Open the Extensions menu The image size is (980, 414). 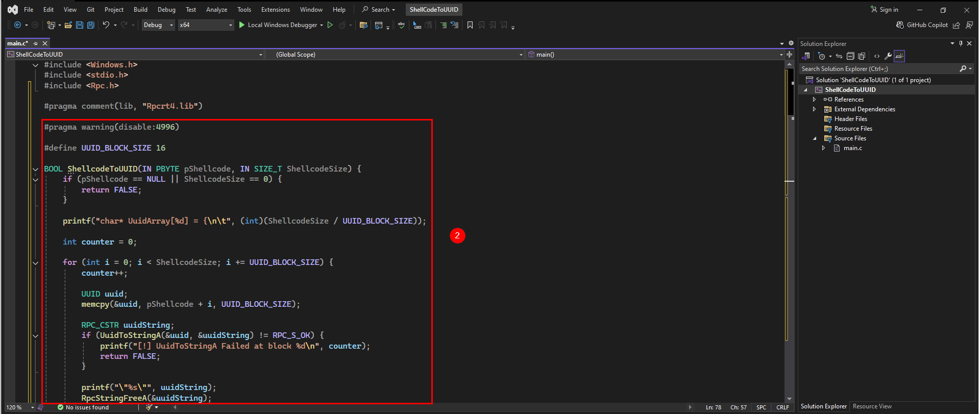[275, 10]
